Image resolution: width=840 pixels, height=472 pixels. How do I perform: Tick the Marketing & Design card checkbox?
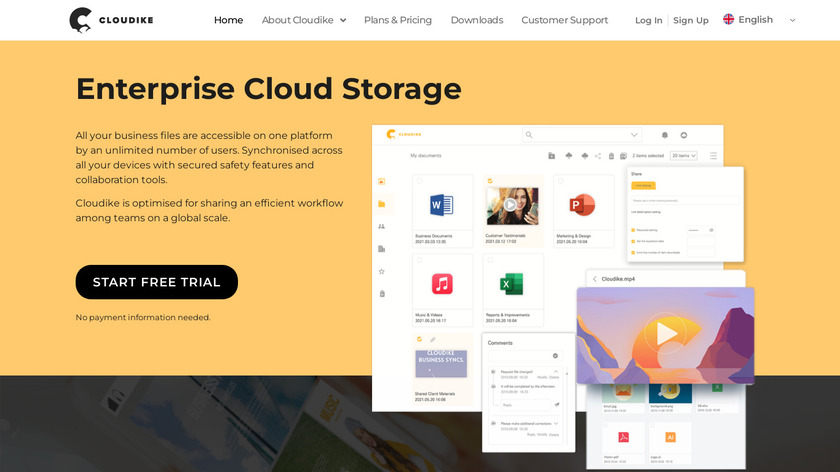click(x=560, y=181)
